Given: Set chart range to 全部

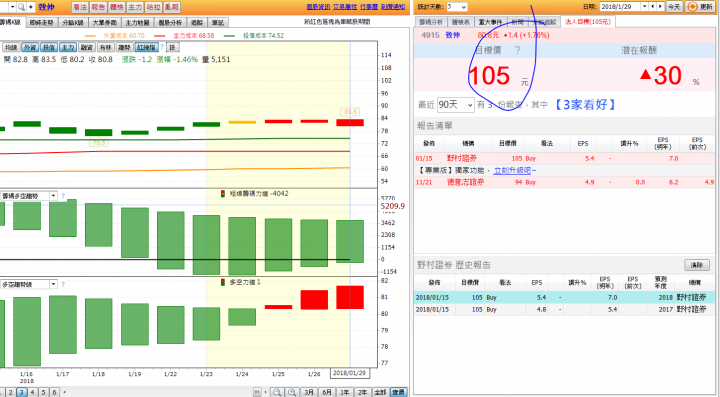Looking at the screenshot, I should coord(380,392).
